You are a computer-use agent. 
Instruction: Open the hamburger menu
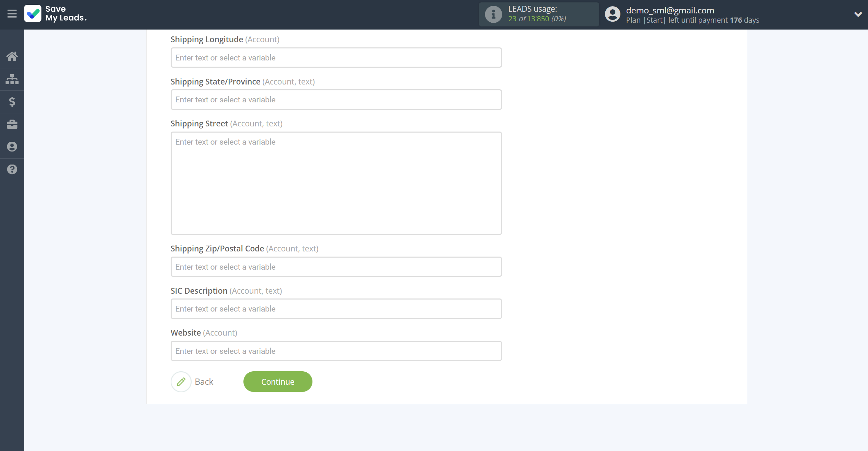(x=12, y=14)
